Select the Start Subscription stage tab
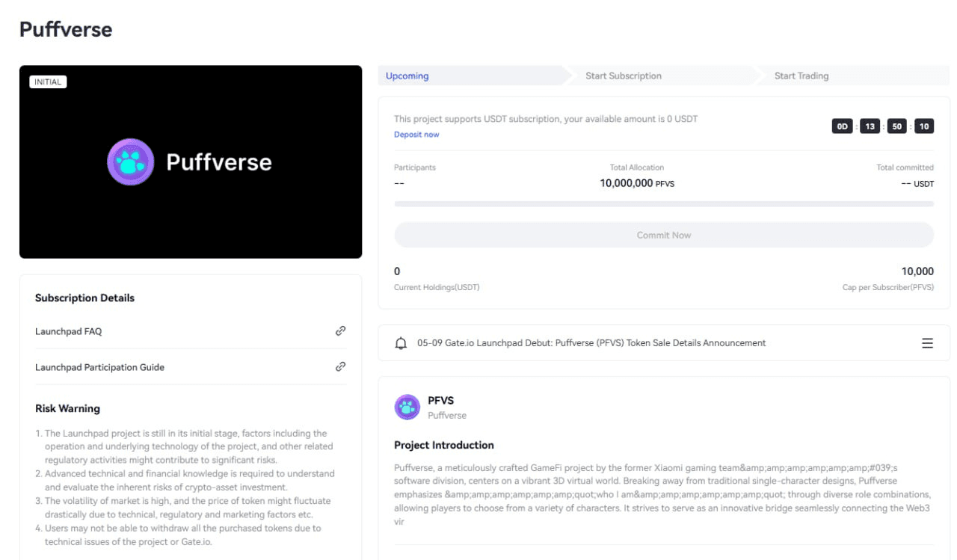Screen dimensions: 957x560 click(624, 76)
